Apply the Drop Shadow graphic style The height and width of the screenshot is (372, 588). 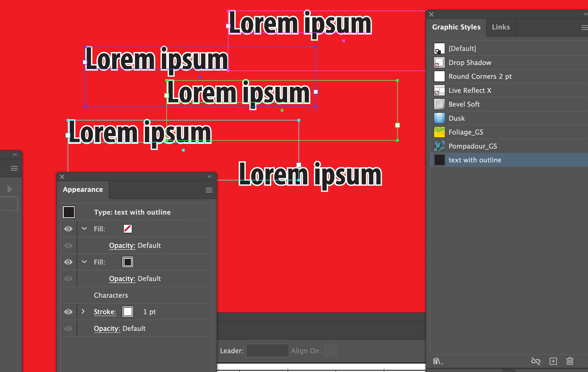tap(470, 63)
